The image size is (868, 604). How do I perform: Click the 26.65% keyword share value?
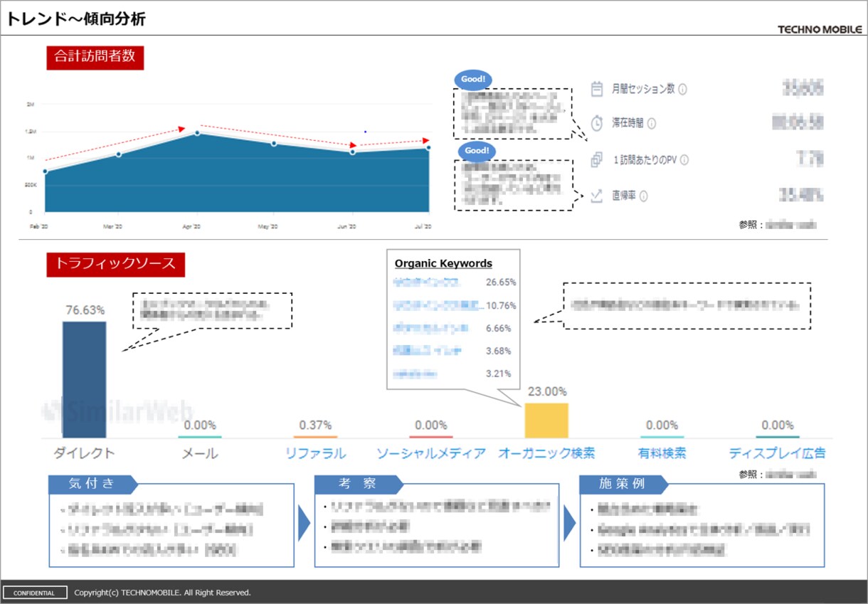tap(501, 282)
